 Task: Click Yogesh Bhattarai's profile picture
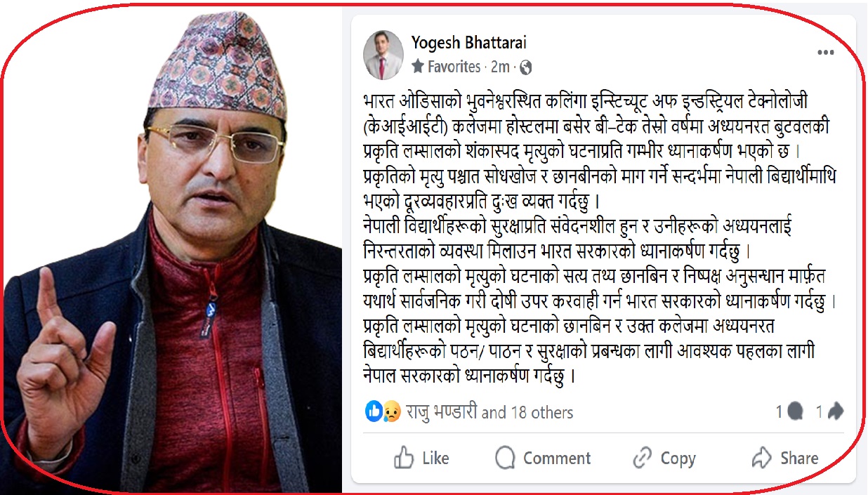[x=383, y=55]
